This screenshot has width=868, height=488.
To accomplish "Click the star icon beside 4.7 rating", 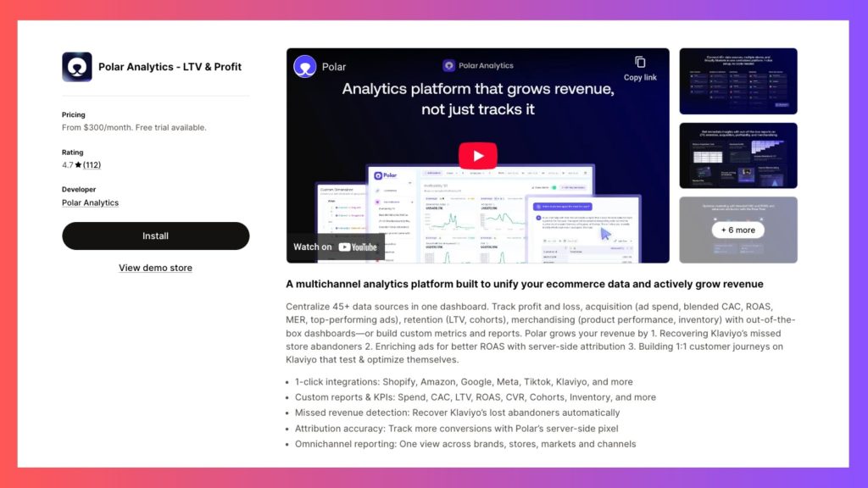I will (78, 165).
